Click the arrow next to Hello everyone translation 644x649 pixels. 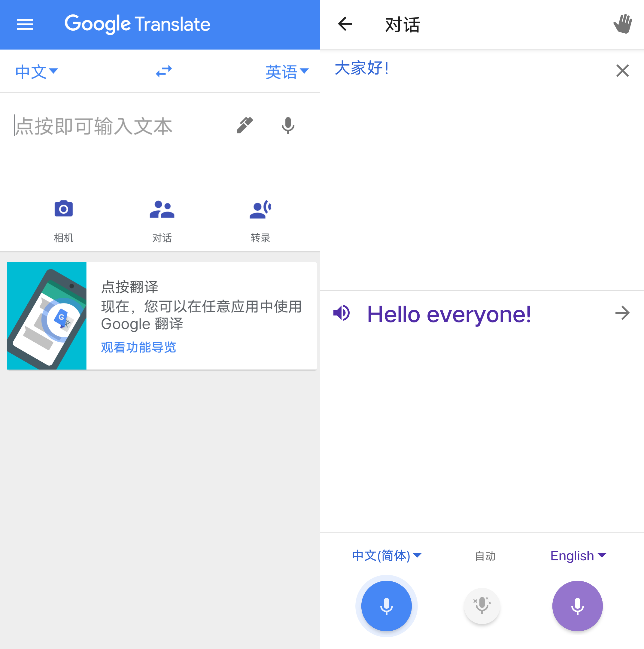(x=623, y=313)
